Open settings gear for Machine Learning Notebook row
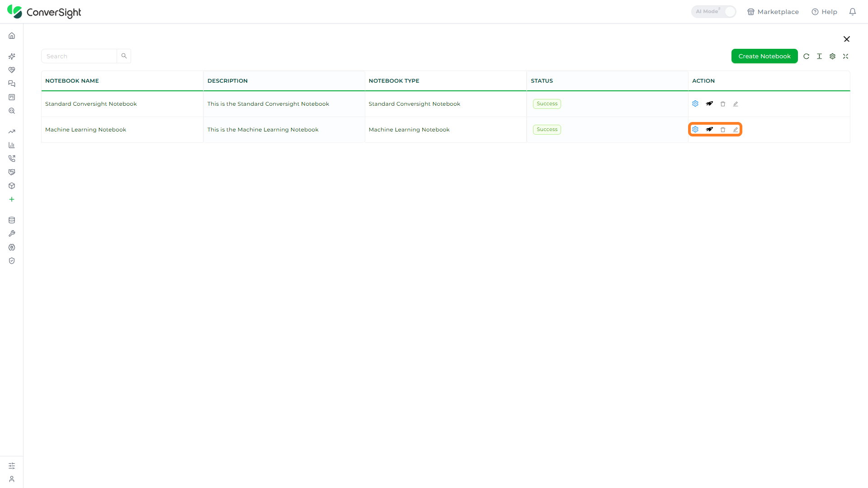 coord(695,130)
